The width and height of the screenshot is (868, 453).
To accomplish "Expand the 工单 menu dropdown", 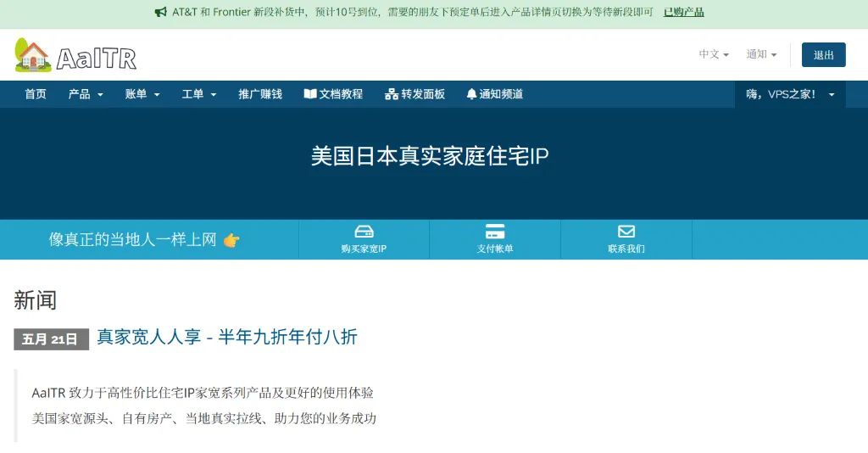I will tap(198, 94).
